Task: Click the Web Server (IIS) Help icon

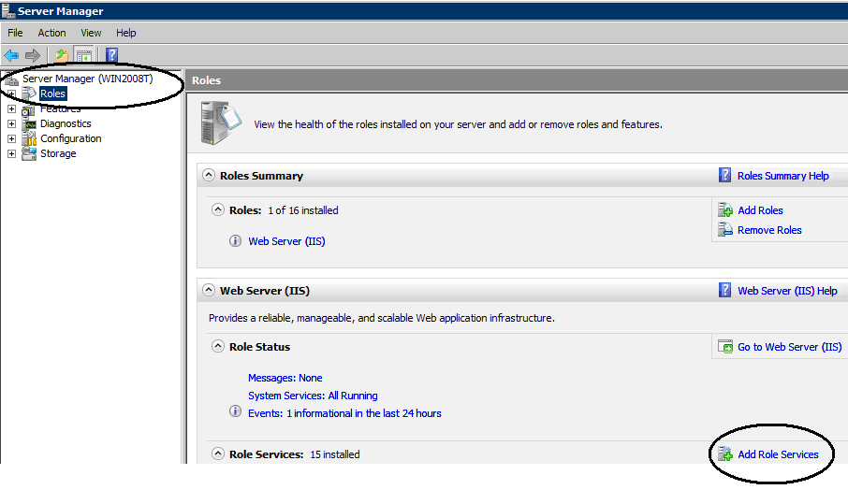Action: [x=724, y=290]
